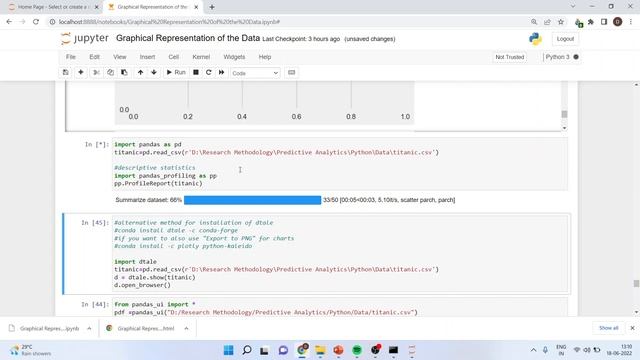Save notebook with the floppy disk icon

65,73
